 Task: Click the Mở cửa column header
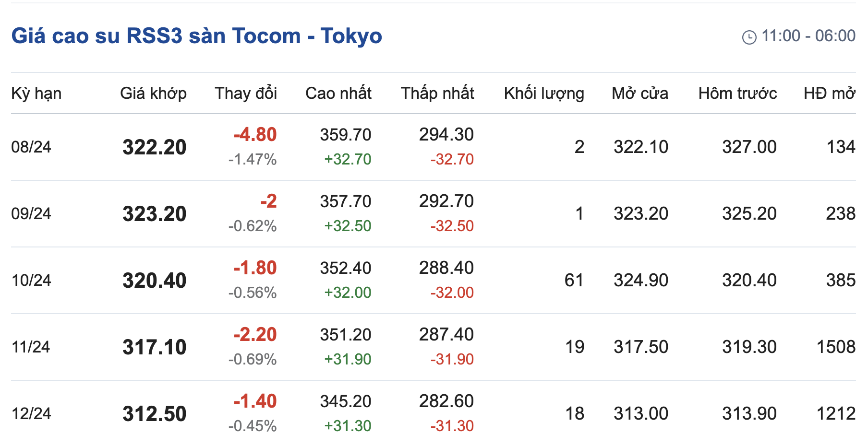click(x=640, y=93)
